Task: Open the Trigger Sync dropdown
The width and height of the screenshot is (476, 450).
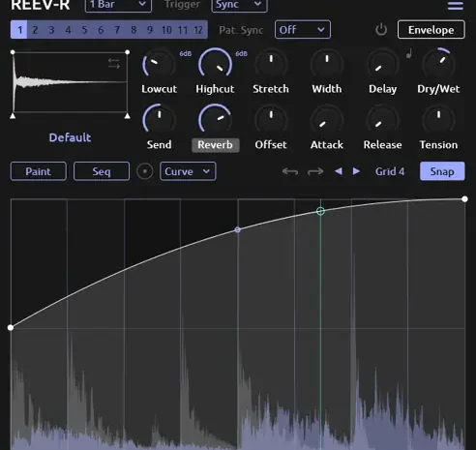Action: click(239, 5)
